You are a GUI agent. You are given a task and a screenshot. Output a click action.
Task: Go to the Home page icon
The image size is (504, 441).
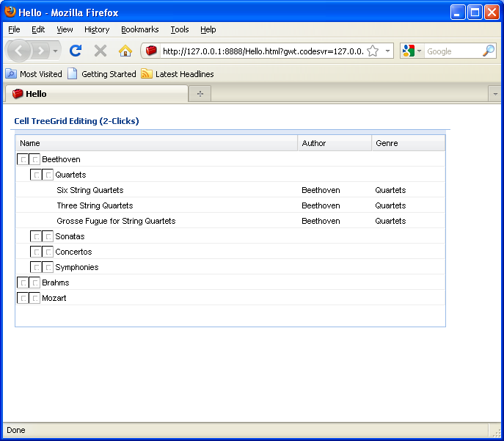coord(125,51)
